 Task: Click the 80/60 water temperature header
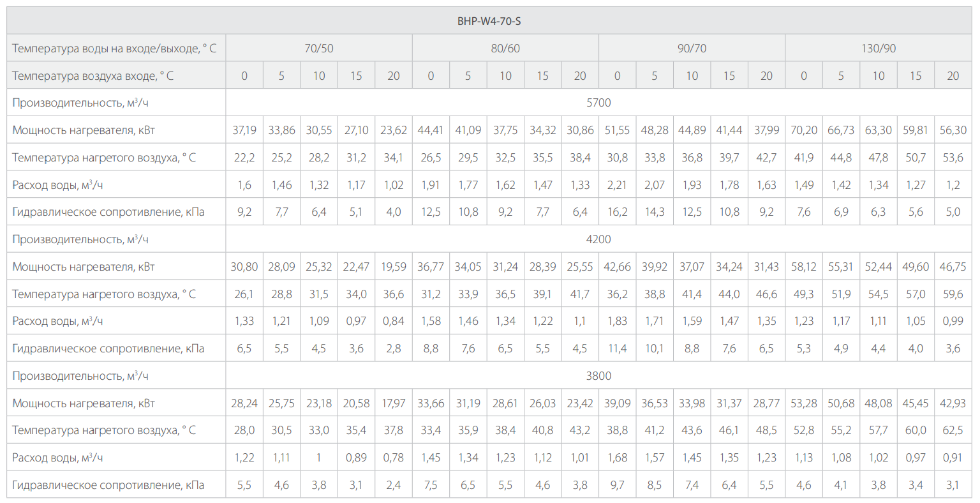coord(505,49)
